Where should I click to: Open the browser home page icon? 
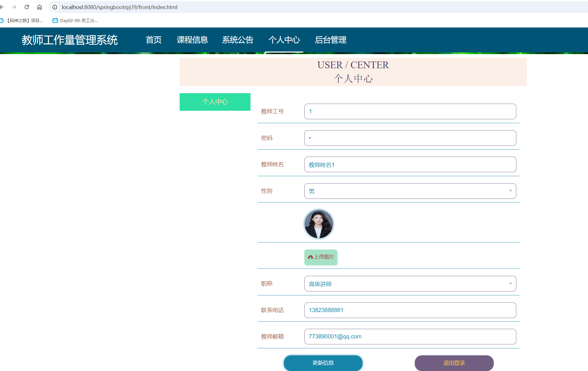pyautogui.click(x=39, y=7)
